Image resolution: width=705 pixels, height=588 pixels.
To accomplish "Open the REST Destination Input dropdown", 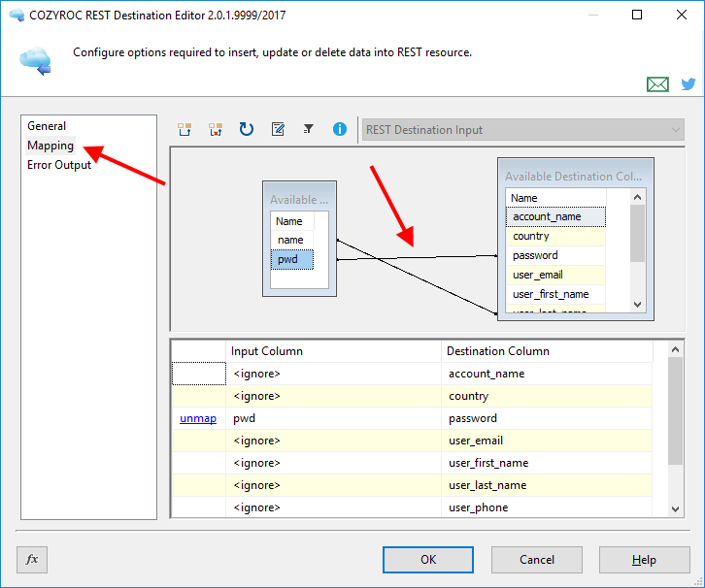I will coord(522,130).
